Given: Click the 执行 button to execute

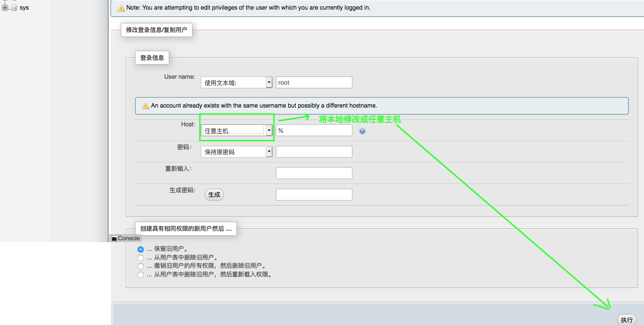Looking at the screenshot, I should 627,320.
